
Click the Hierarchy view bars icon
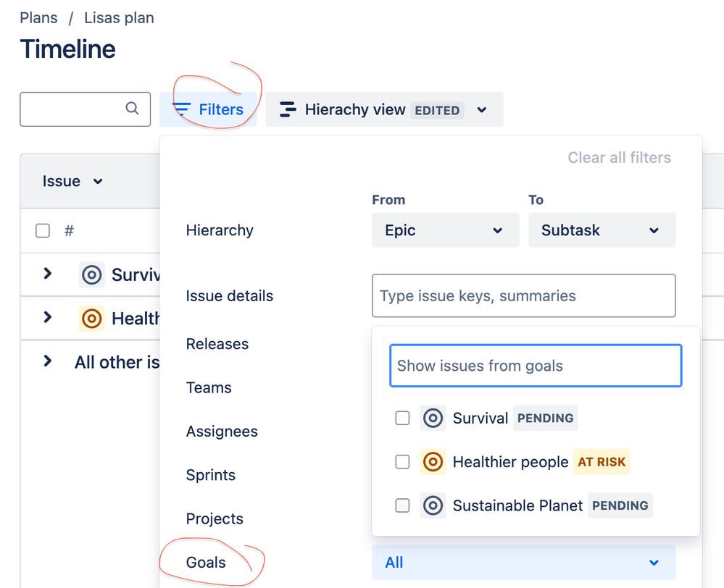click(288, 109)
